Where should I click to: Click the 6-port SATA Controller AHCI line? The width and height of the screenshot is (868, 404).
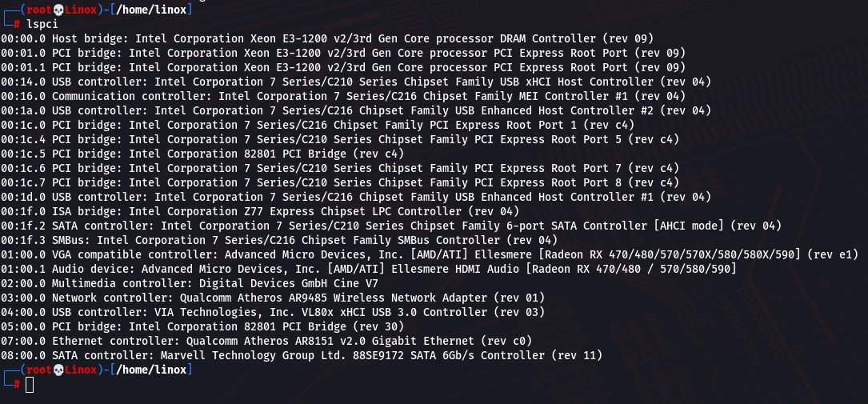click(391, 226)
